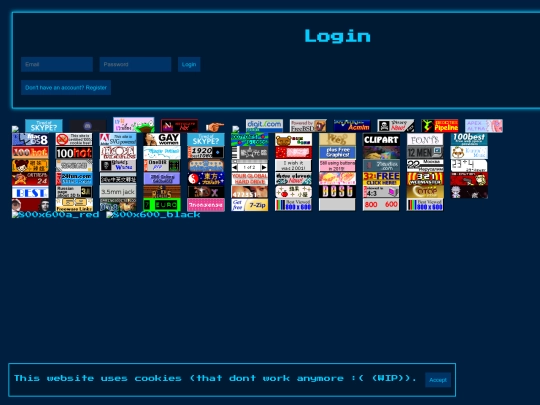The image size is (540, 405).
Task: Click the Freeware Links badge
Action: (74, 205)
